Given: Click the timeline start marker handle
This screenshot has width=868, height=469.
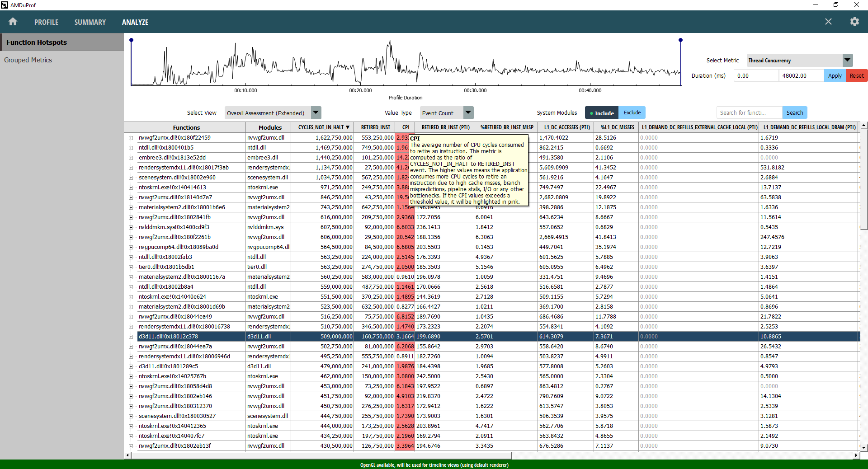Looking at the screenshot, I should click(x=132, y=40).
